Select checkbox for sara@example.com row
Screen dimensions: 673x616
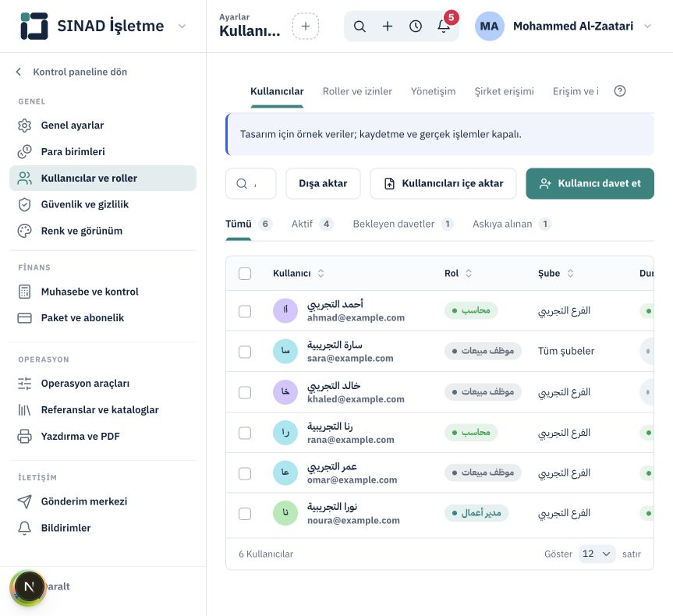245,352
